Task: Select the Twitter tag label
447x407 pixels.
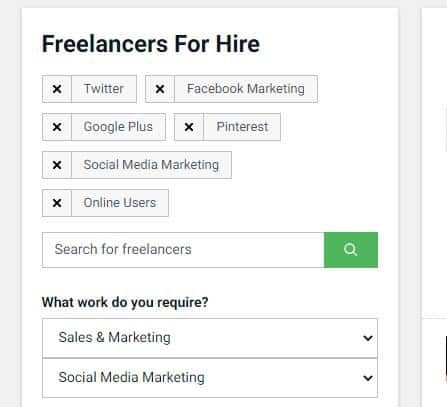Action: point(104,89)
